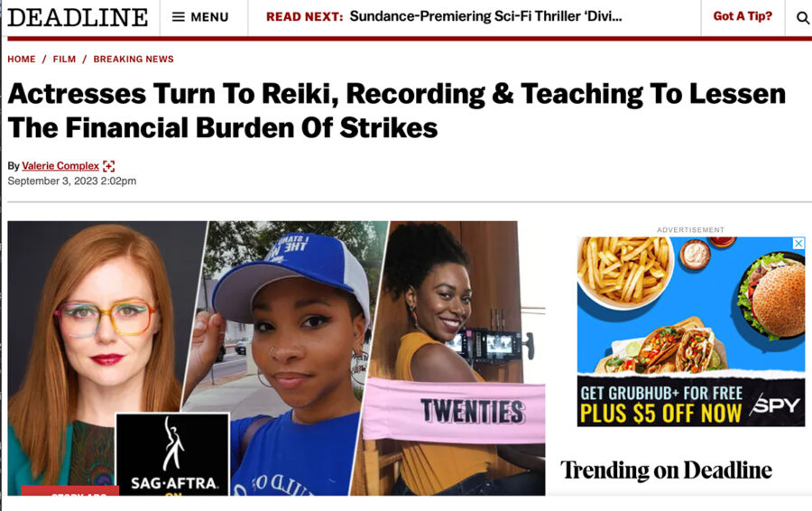This screenshot has height=511, width=812.
Task: Click the Got A Tip? link
Action: point(743,16)
